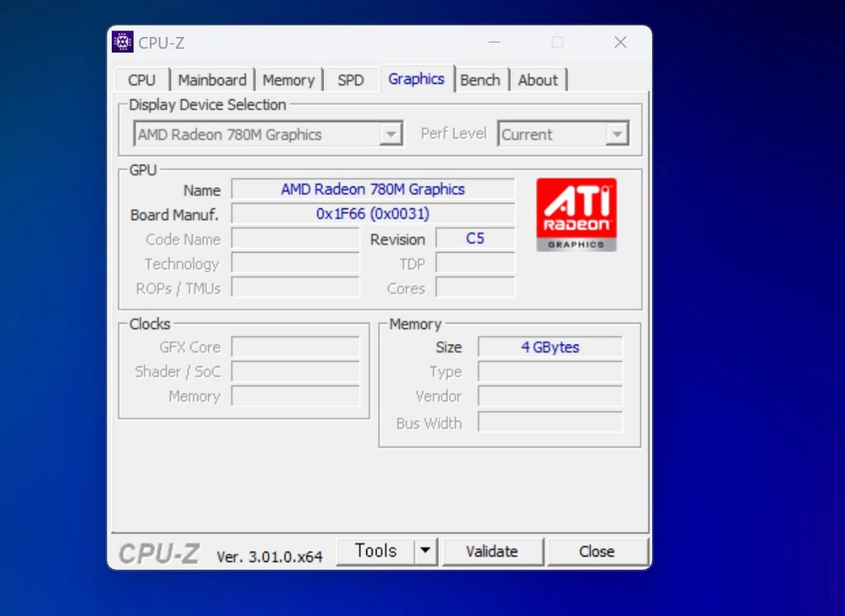Click the memory Size value 4 GBytes
Screen dimensions: 845x616
(x=550, y=347)
